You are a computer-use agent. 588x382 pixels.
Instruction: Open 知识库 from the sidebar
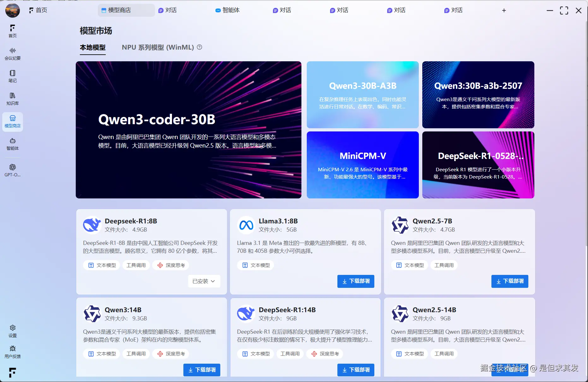pos(12,99)
